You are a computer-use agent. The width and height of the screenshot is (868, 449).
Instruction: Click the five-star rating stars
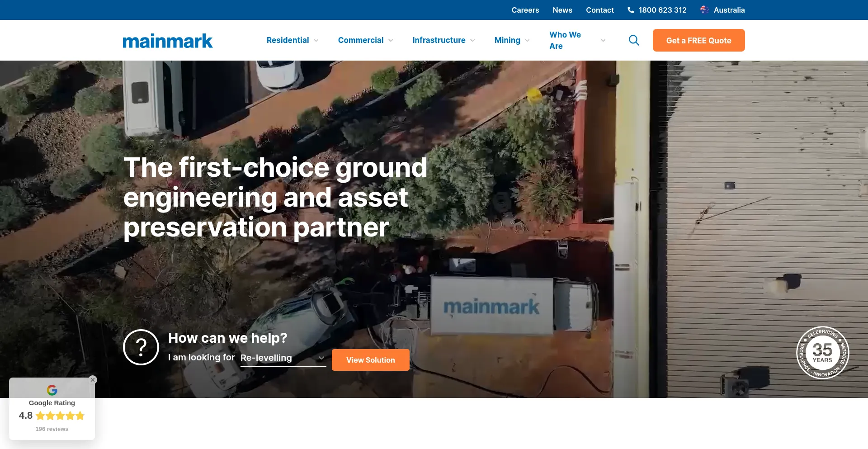point(60,416)
